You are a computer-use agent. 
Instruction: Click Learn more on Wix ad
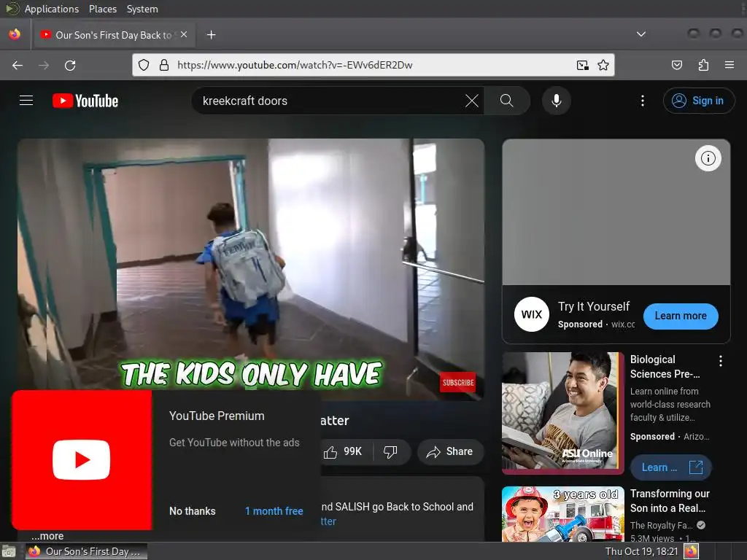(681, 316)
